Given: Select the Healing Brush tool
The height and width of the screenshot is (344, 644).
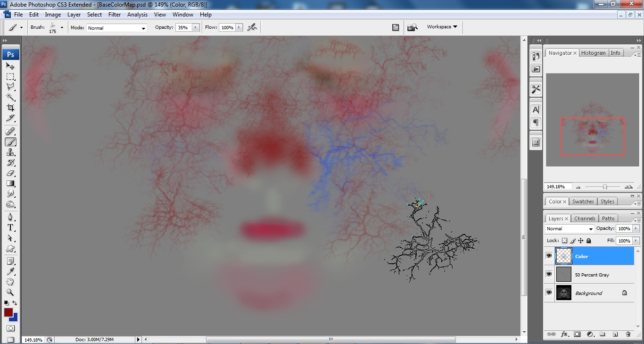Looking at the screenshot, I should (10, 131).
